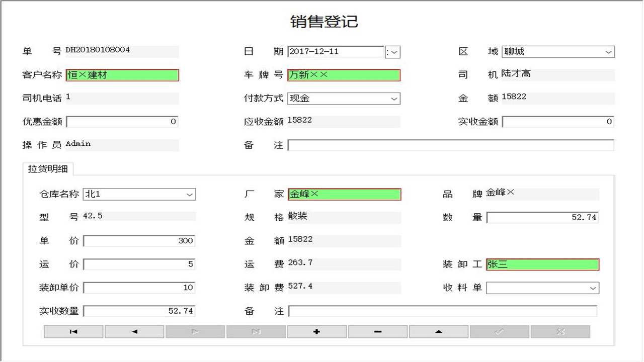Expand the 仓库名称 warehouse dropdown showing 北1
The width and height of the screenshot is (644, 362).
(x=190, y=194)
